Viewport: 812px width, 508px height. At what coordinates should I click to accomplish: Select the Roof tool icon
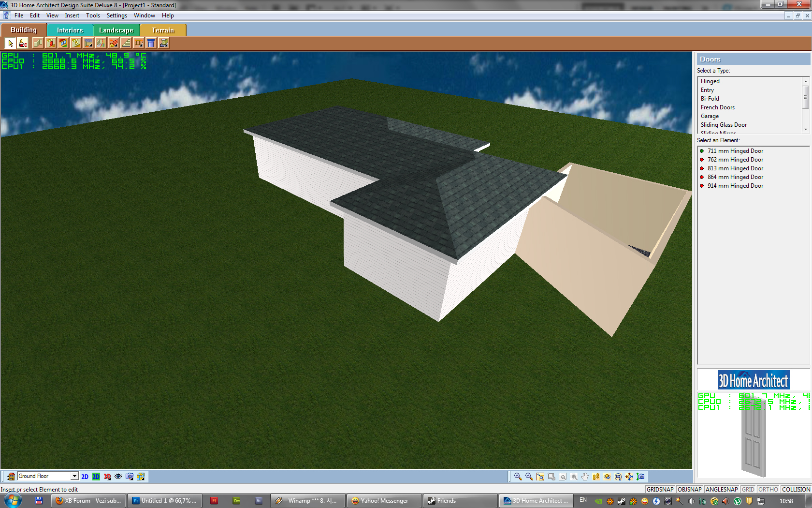tap(114, 44)
